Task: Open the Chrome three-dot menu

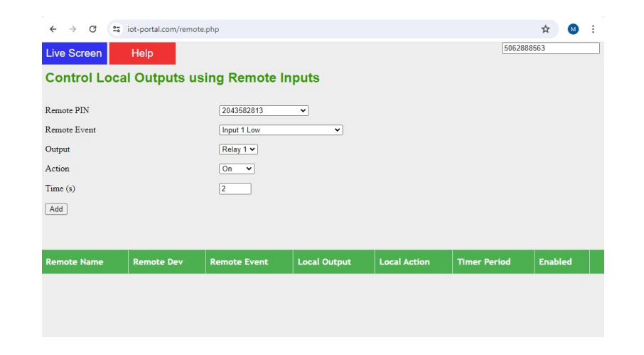Action: pos(593,29)
